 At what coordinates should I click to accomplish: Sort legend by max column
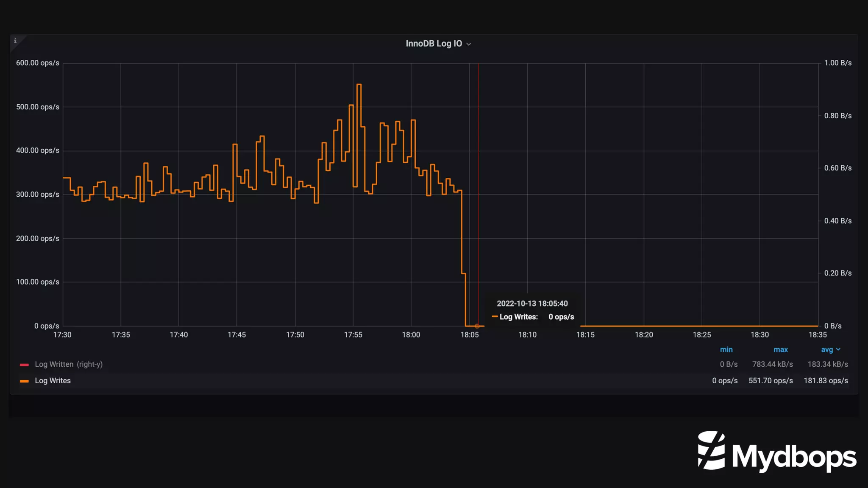click(780, 350)
